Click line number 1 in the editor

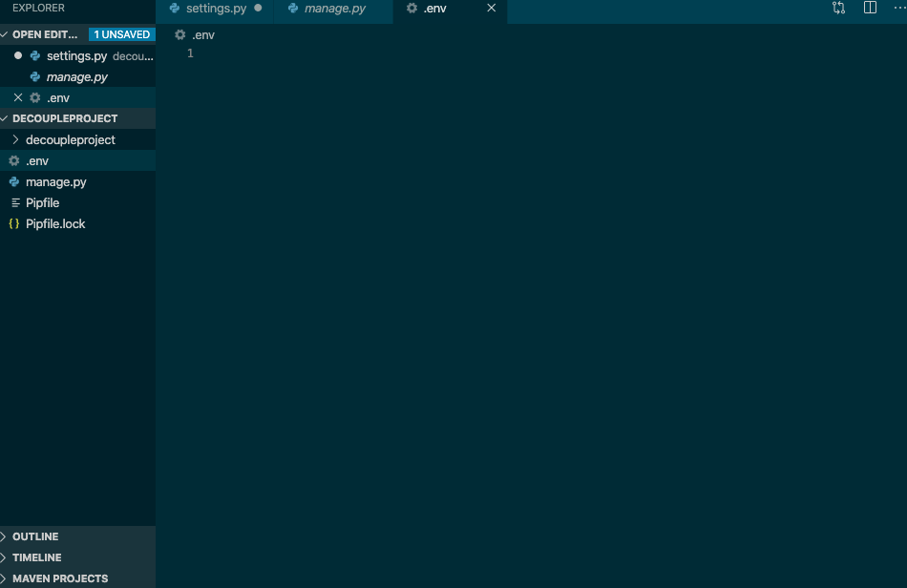click(190, 53)
